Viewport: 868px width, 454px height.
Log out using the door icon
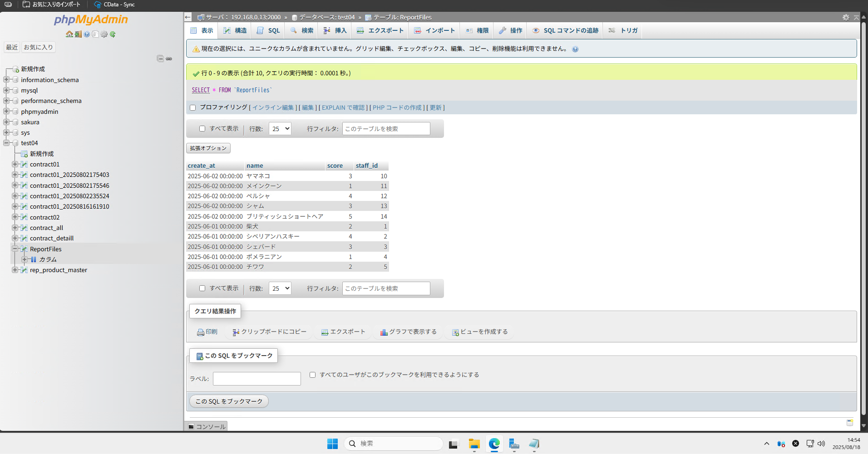(x=78, y=34)
